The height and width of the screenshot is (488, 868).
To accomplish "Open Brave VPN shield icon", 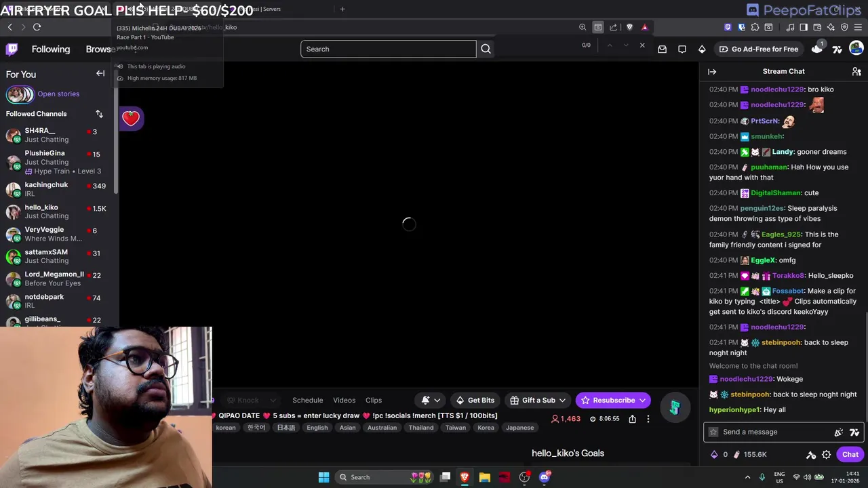I will pyautogui.click(x=844, y=27).
